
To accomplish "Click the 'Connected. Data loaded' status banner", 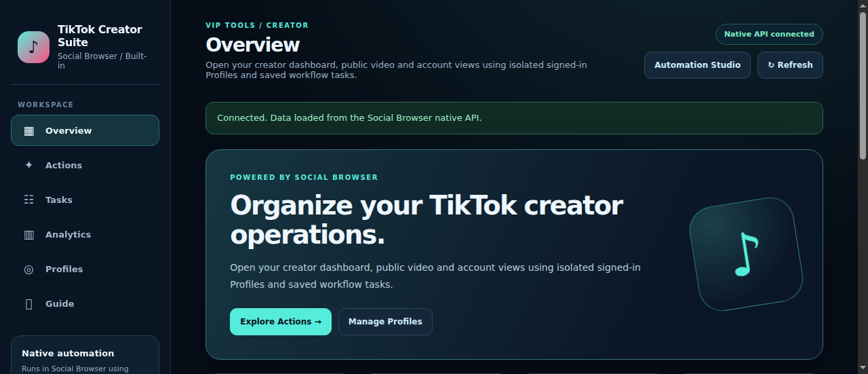I will [514, 118].
